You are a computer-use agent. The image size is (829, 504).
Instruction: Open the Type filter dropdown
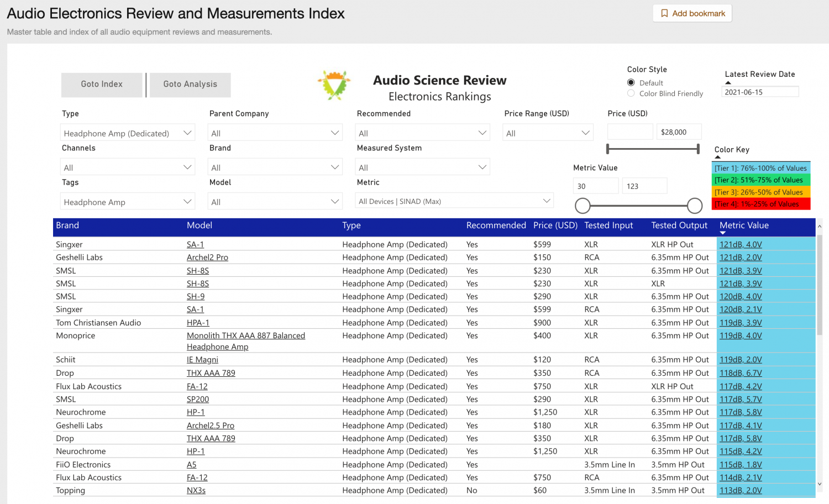click(x=128, y=133)
